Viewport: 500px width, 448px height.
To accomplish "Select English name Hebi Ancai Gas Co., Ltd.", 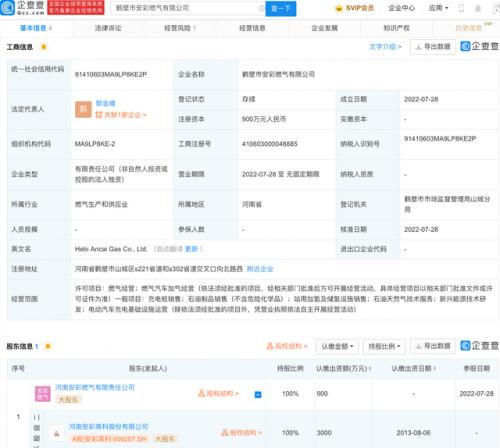I will tap(111, 249).
